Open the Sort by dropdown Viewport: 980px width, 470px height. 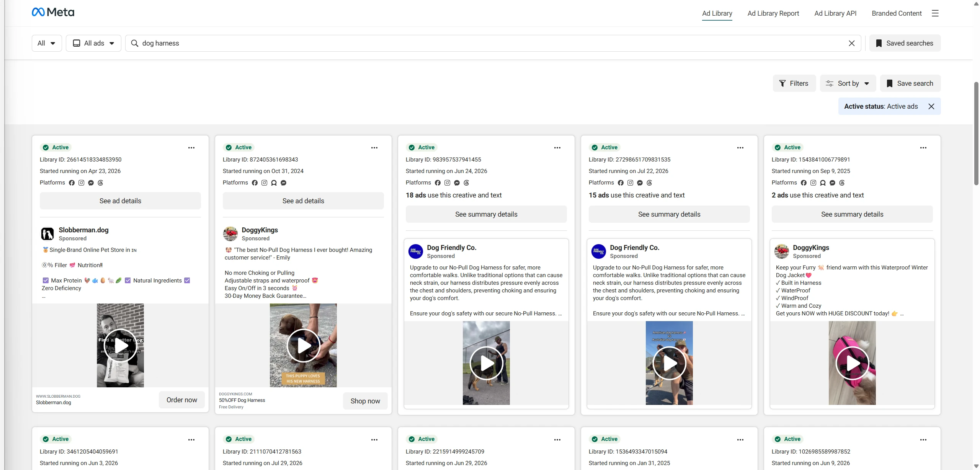coord(848,83)
